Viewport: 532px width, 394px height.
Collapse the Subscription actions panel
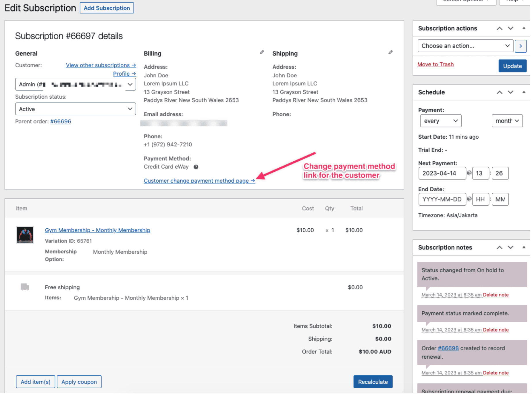(x=524, y=28)
